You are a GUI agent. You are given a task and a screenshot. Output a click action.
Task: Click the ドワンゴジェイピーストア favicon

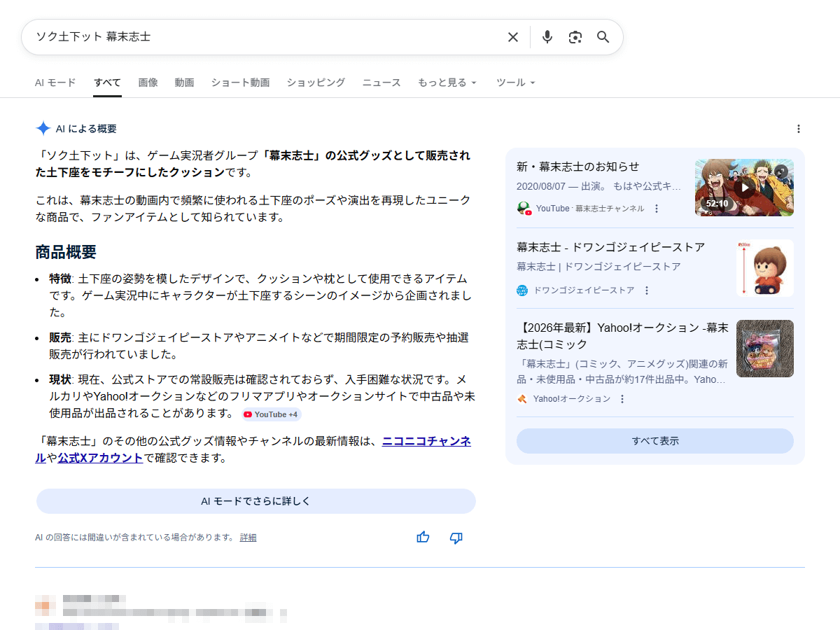[x=522, y=290]
